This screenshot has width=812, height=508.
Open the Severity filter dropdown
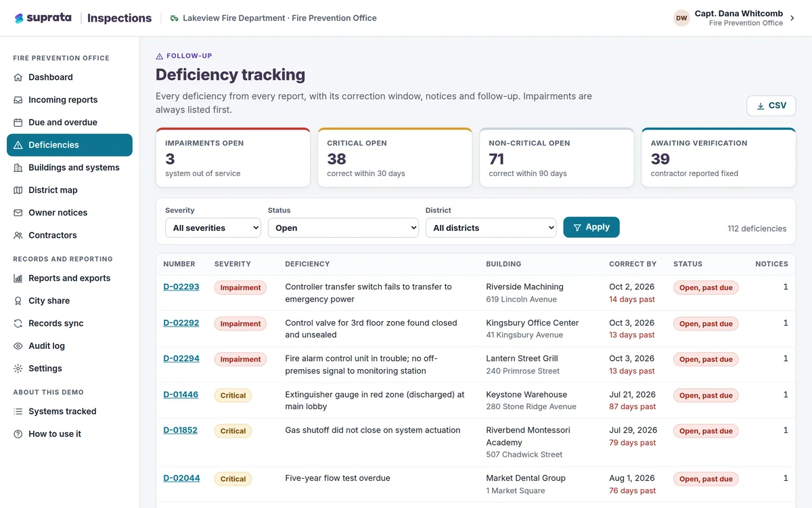213,228
